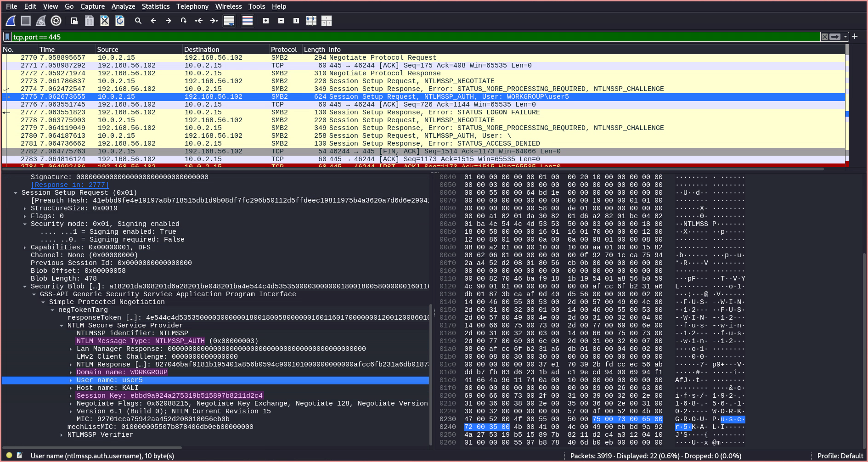Select packet 2770 Negotiate Protocol Request
The height and width of the screenshot is (462, 868).
(423, 58)
